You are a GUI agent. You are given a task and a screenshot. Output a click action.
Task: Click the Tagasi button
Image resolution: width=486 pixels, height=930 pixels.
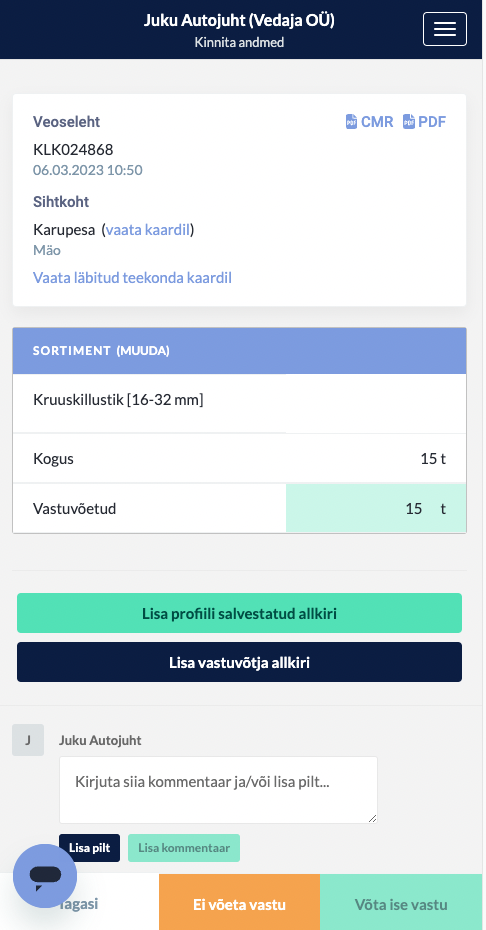point(80,904)
